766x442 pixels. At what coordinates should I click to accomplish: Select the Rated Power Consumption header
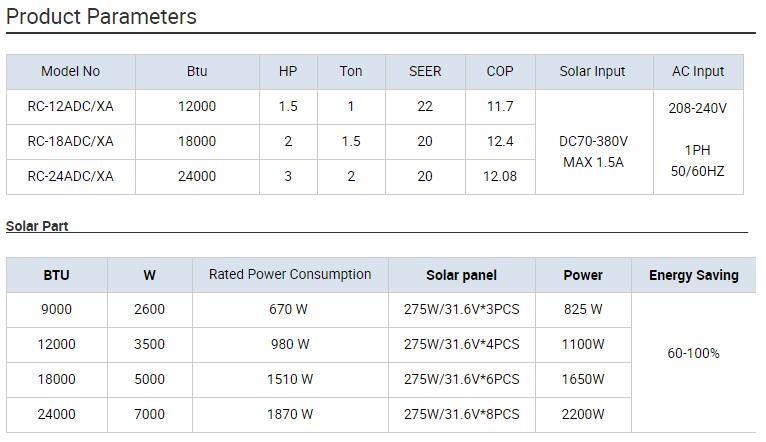click(x=290, y=274)
